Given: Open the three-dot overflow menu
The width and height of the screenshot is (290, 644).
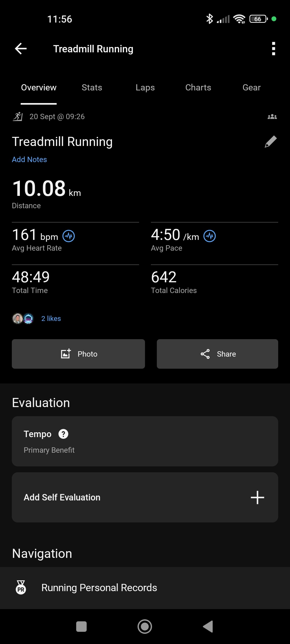Looking at the screenshot, I should 273,49.
